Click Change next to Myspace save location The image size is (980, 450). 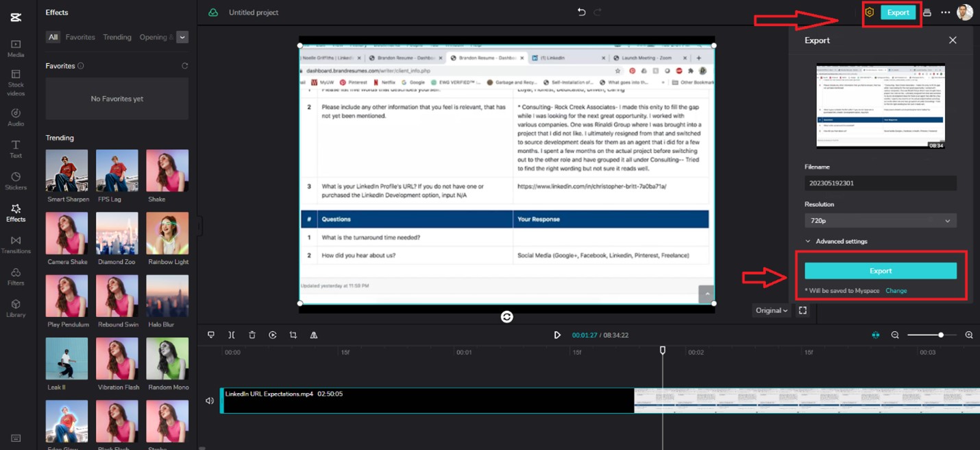[x=896, y=290]
